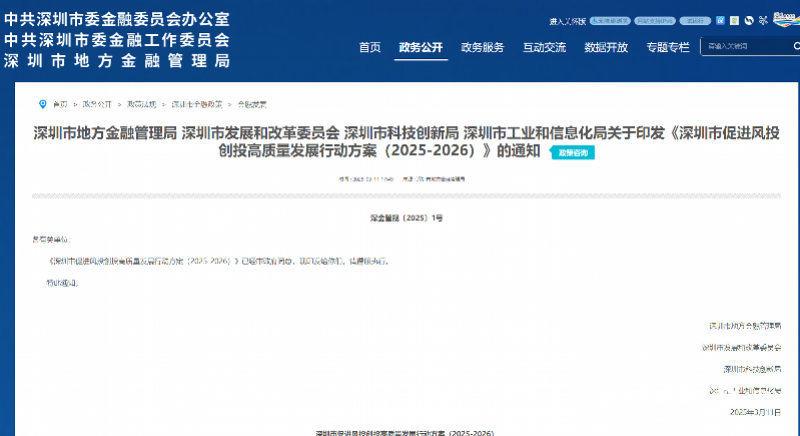Click the date text 2025年3月11日
Viewport: 800px width, 436px height.
(x=755, y=412)
